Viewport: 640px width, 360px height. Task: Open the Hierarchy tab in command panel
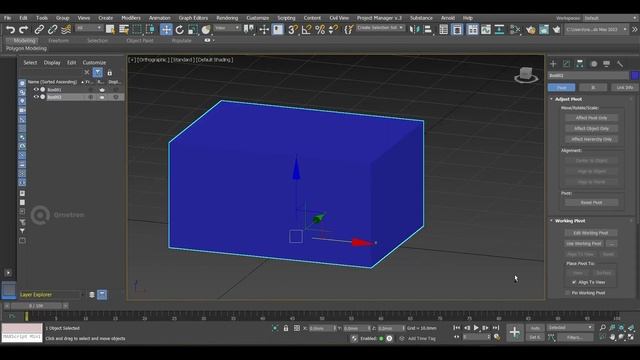pyautogui.click(x=580, y=64)
